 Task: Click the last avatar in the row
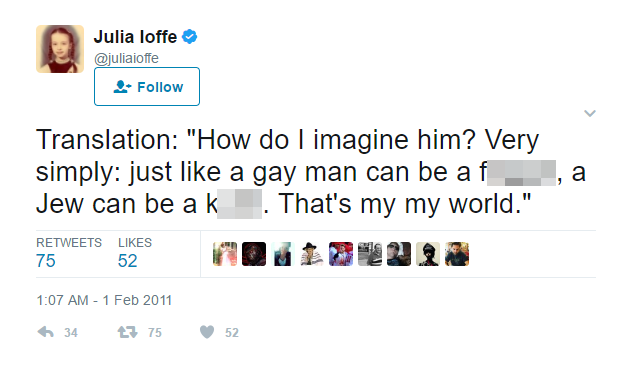coord(457,254)
